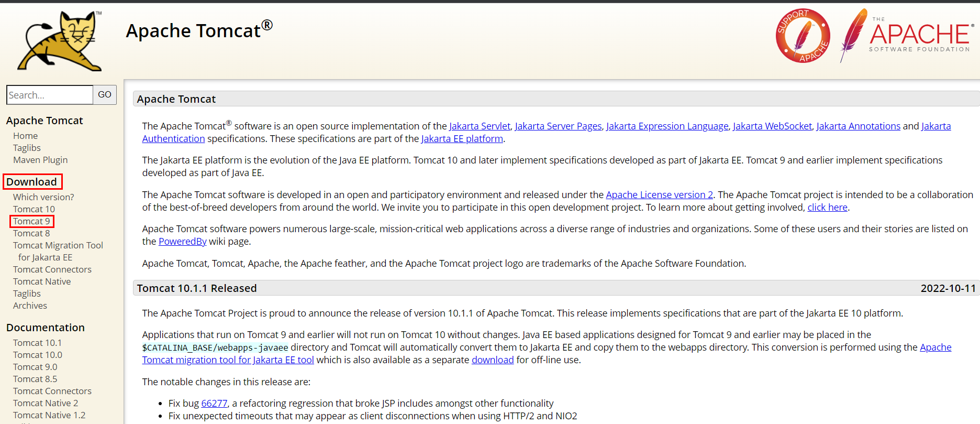
Task: Follow Jakarta Expression Language link
Action: (667, 126)
